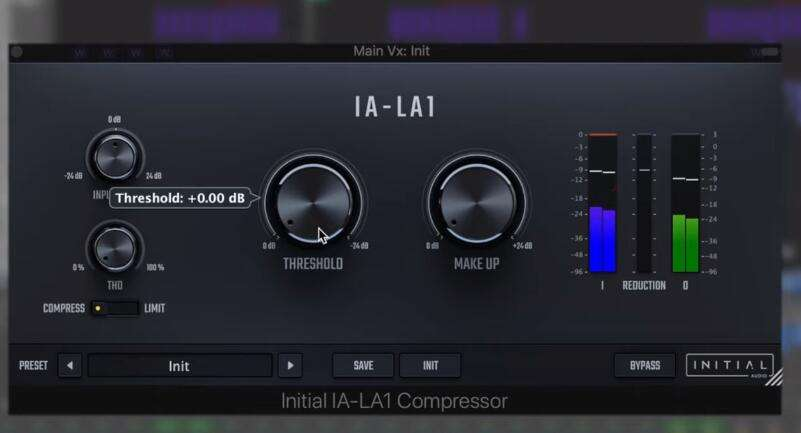Click the COMPRESS mode label
Viewport: 801px width, 433px height.
tap(64, 308)
